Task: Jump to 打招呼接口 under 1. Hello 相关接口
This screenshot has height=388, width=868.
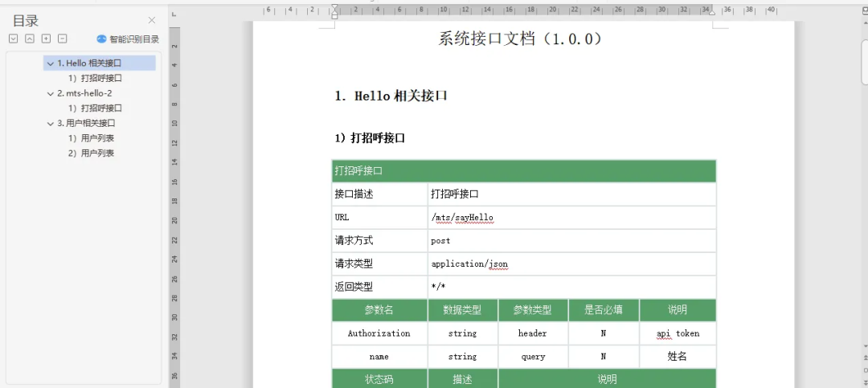Action: point(95,78)
